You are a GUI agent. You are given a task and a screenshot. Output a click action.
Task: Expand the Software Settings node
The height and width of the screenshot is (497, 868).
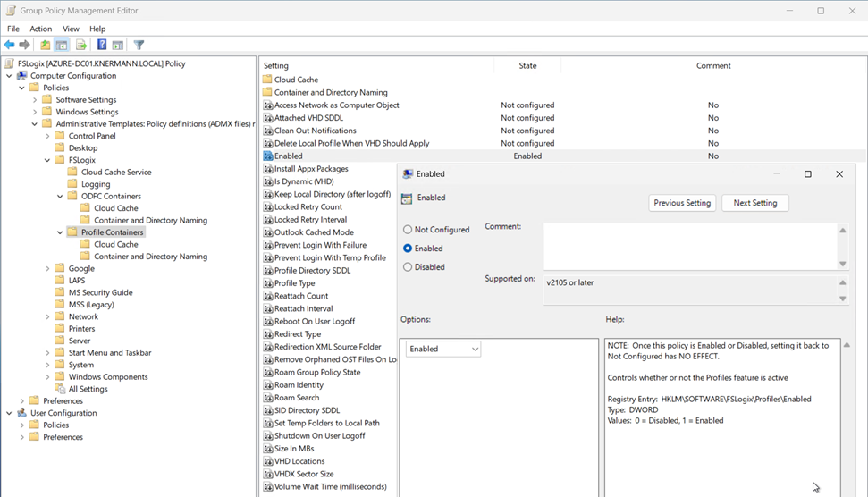point(35,99)
